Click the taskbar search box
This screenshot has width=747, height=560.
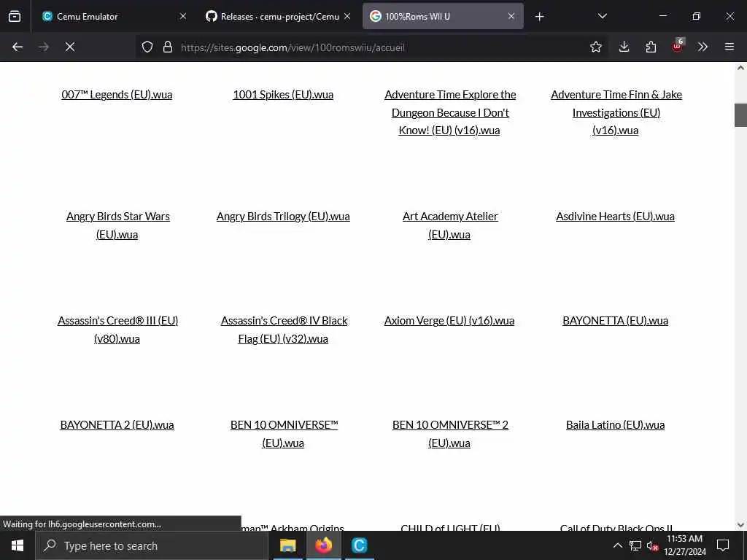(x=152, y=545)
